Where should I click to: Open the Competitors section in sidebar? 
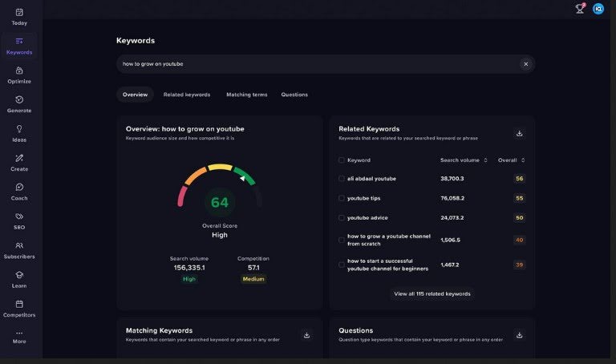19,308
